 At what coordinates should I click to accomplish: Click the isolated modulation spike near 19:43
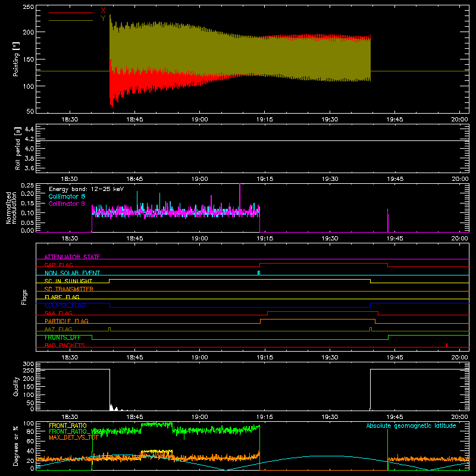click(388, 220)
